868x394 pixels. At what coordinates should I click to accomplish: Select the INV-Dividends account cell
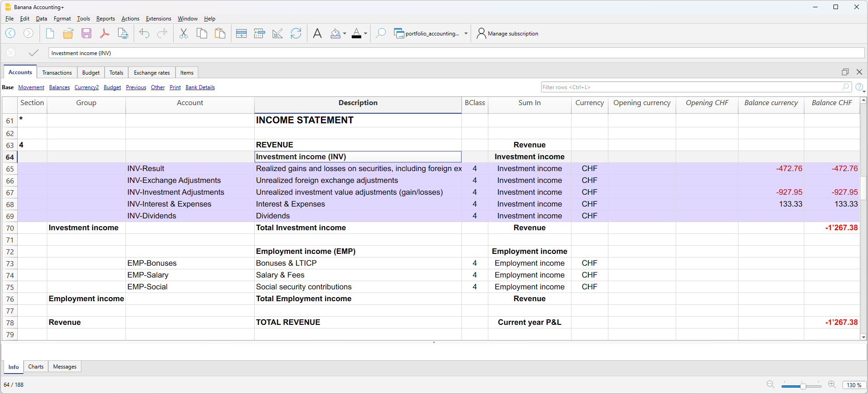(x=190, y=216)
